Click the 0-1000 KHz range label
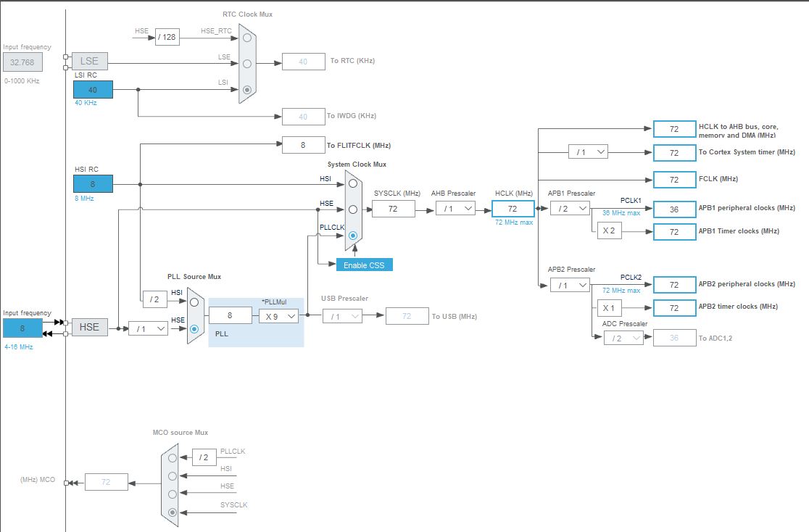809x532 pixels. (x=22, y=81)
